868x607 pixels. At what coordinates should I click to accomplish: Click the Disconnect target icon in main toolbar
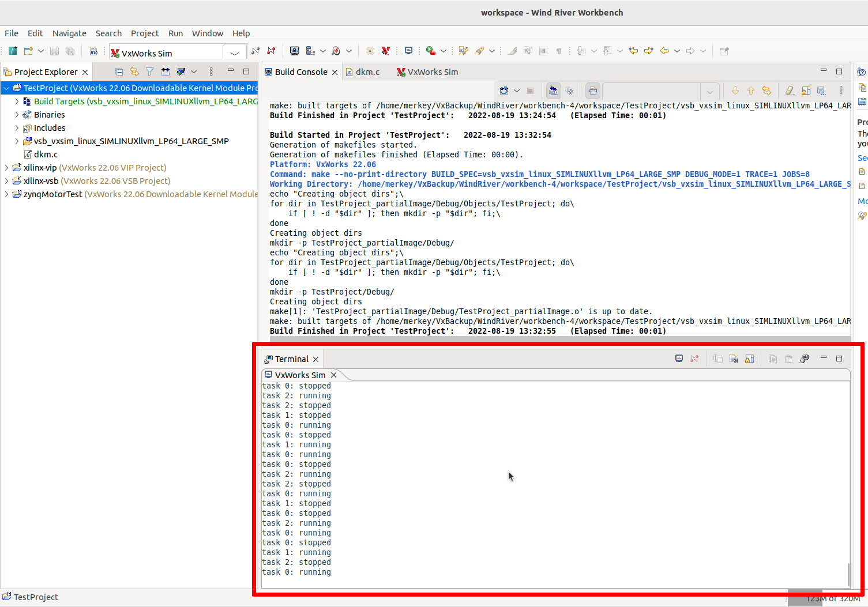(x=271, y=51)
